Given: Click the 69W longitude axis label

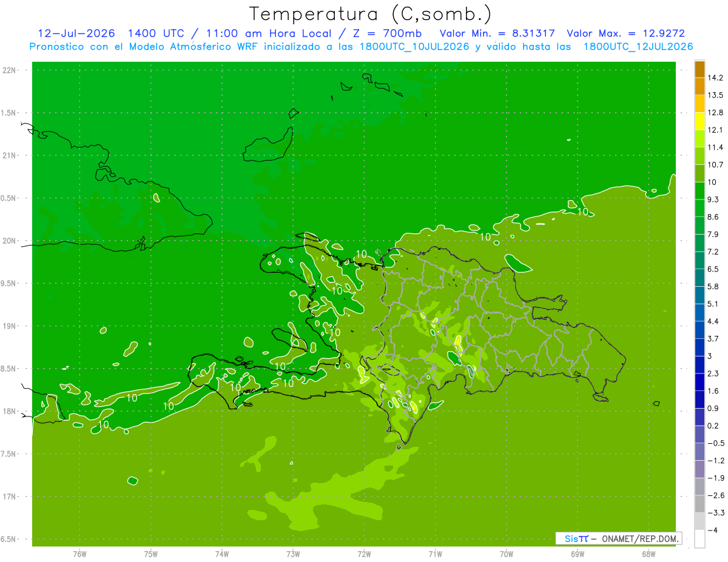Looking at the screenshot, I should point(577,553).
